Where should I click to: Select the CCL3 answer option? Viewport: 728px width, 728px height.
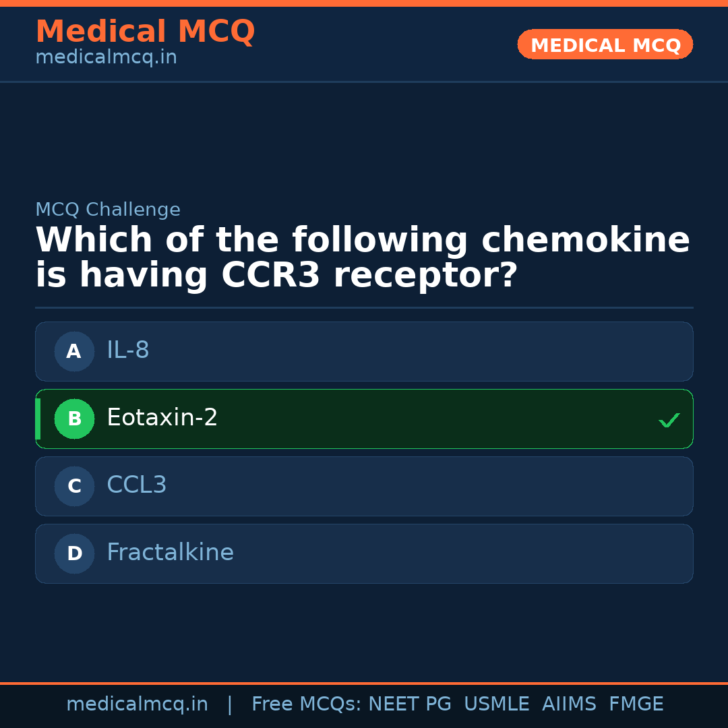pyautogui.click(x=364, y=486)
